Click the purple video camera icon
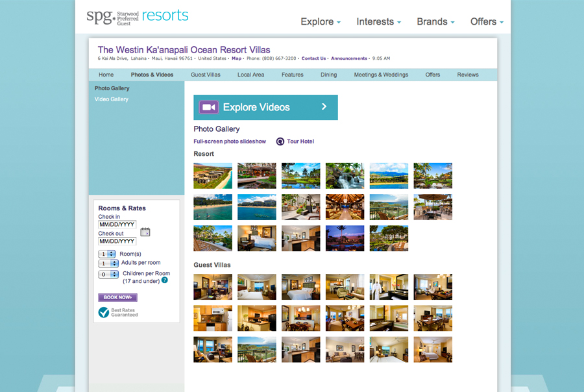The image size is (584, 392). [x=208, y=107]
